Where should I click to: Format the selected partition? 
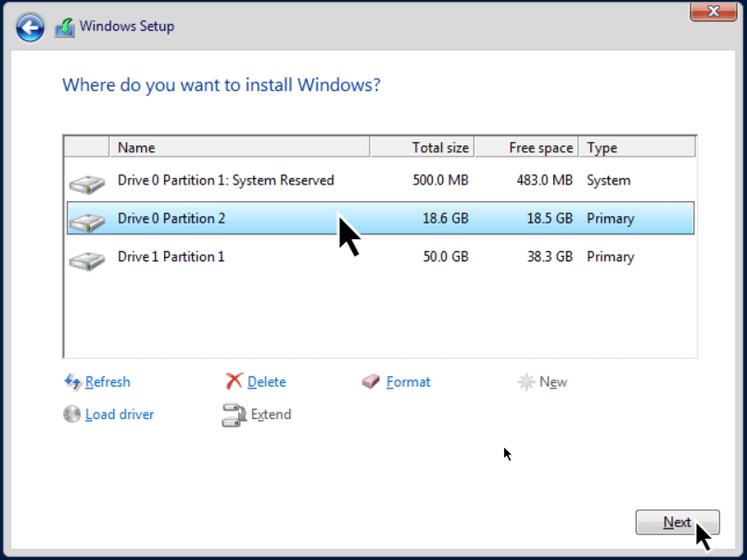pyautogui.click(x=409, y=382)
